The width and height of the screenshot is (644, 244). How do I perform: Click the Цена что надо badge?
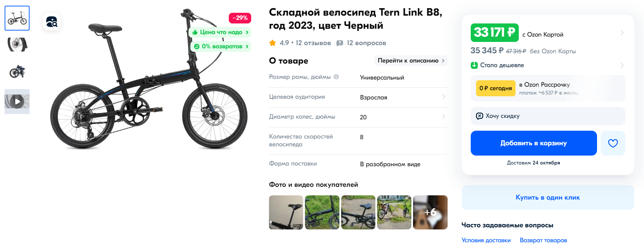click(220, 32)
